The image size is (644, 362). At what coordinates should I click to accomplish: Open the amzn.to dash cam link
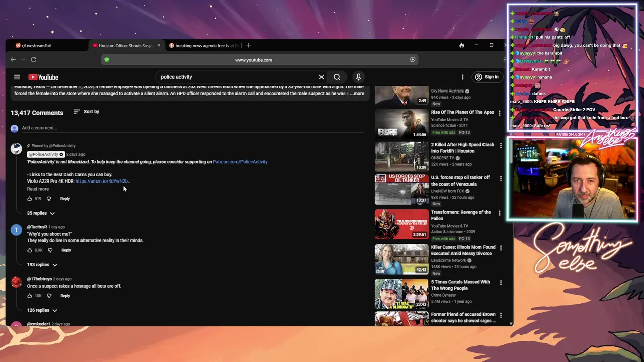click(103, 181)
